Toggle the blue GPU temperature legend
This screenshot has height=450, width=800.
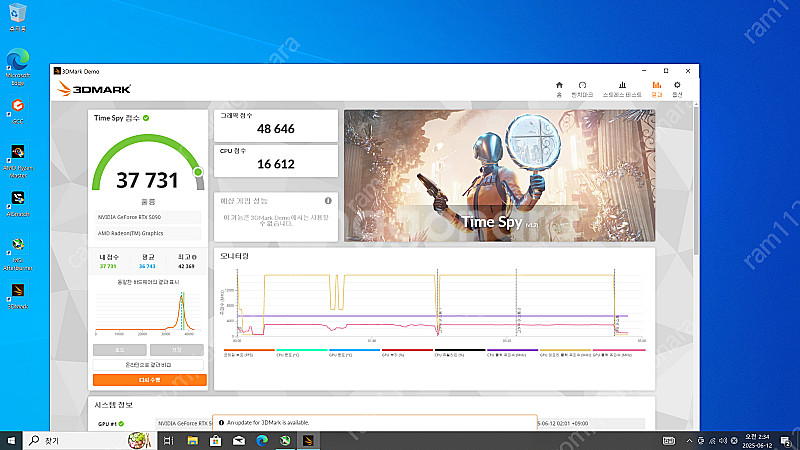pos(355,353)
